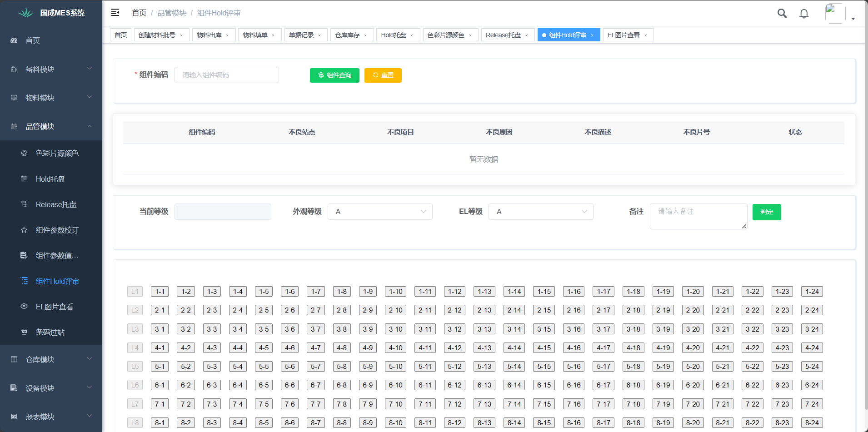
Task: Open the EL等级 dropdown
Action: 541,212
